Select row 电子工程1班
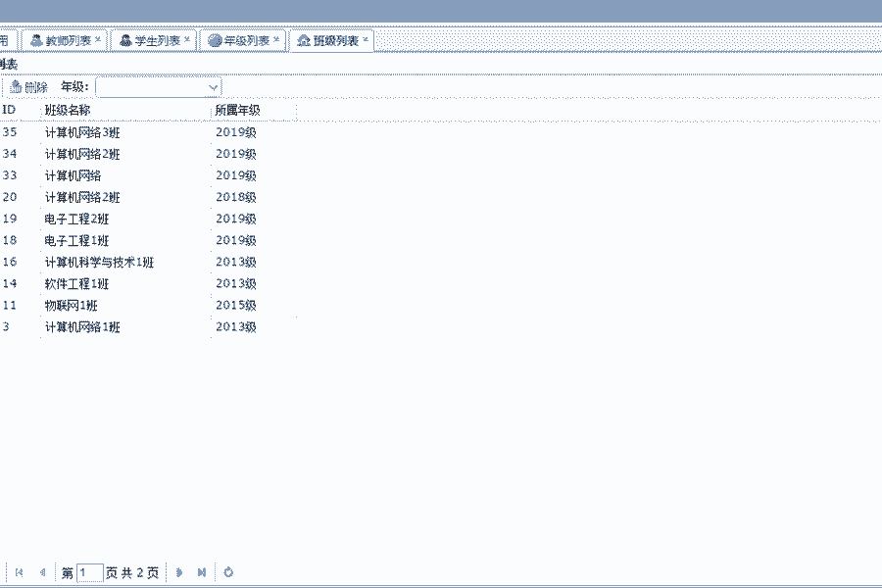 tap(148, 241)
